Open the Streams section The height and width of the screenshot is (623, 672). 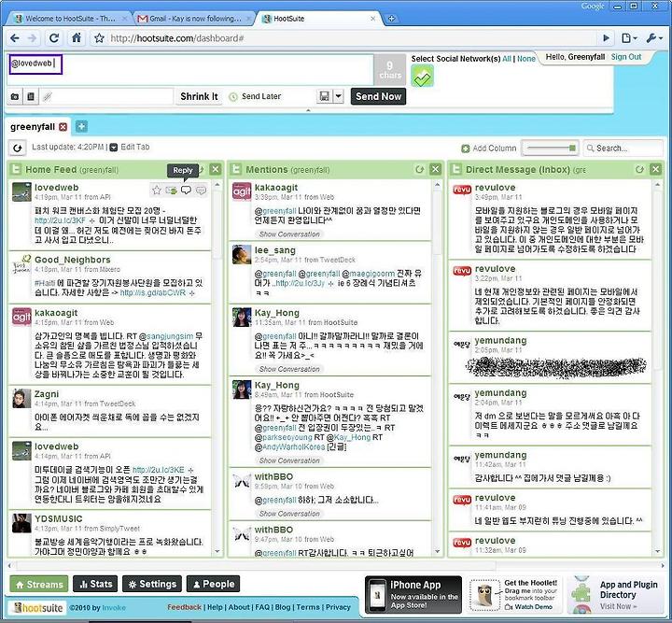(x=39, y=584)
